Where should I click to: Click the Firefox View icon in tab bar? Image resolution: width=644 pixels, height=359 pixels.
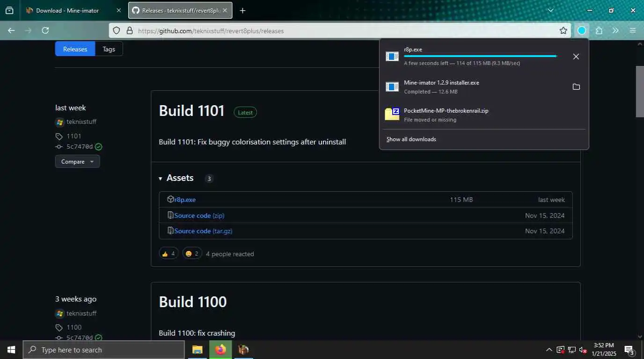tap(9, 10)
